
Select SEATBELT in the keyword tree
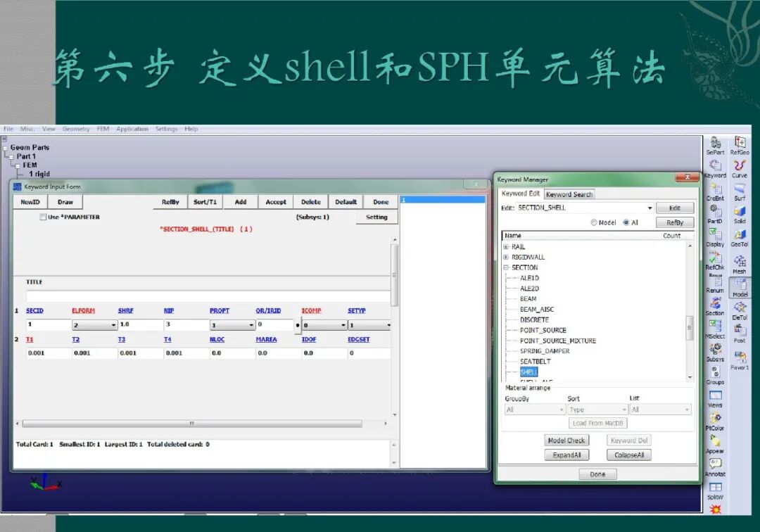[x=535, y=362]
